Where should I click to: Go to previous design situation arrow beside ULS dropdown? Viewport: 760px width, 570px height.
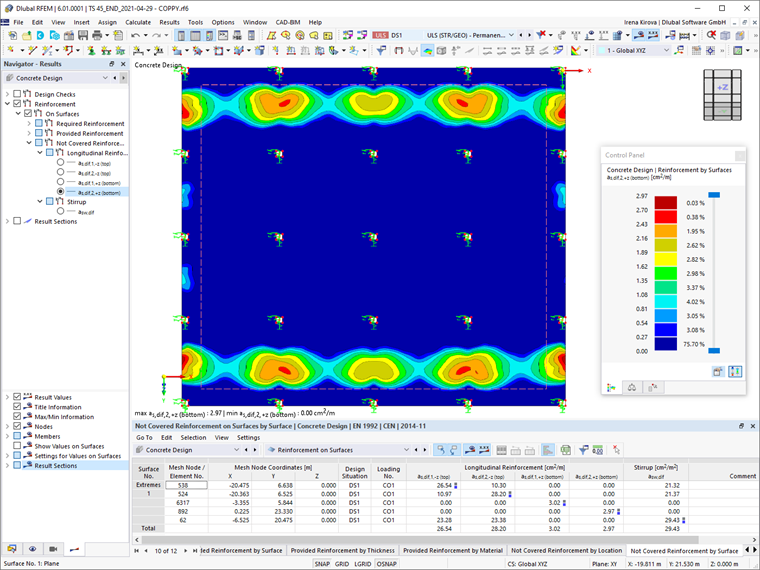click(x=521, y=35)
